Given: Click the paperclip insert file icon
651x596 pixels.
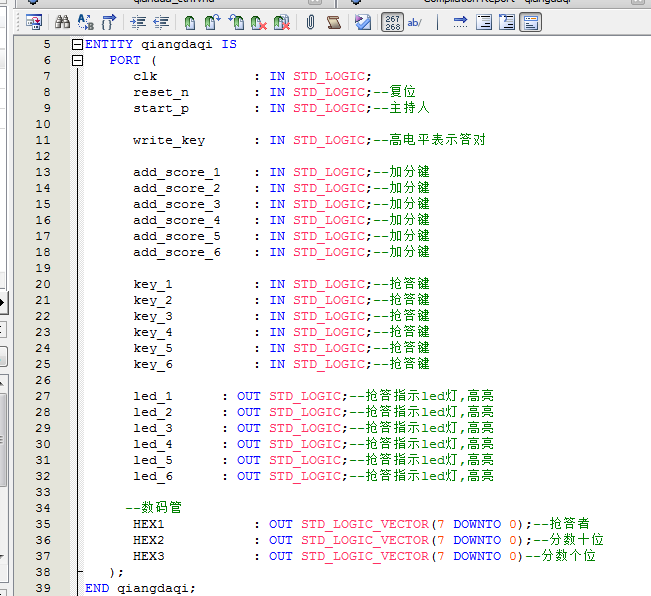Looking at the screenshot, I should 310,22.
